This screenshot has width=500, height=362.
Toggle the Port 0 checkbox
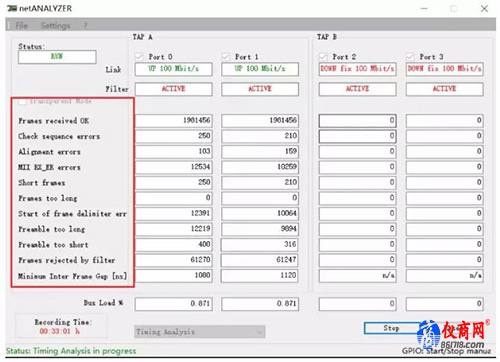click(x=139, y=57)
